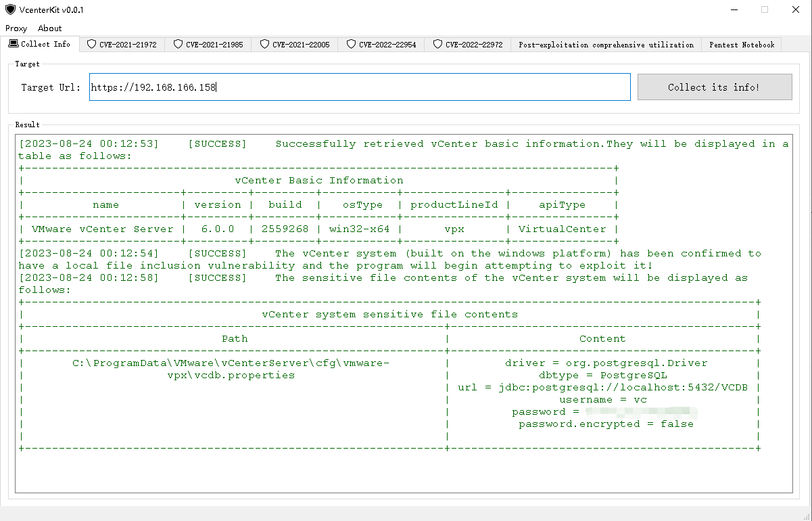Click the osType value win32-x64
812x521 pixels.
point(360,229)
